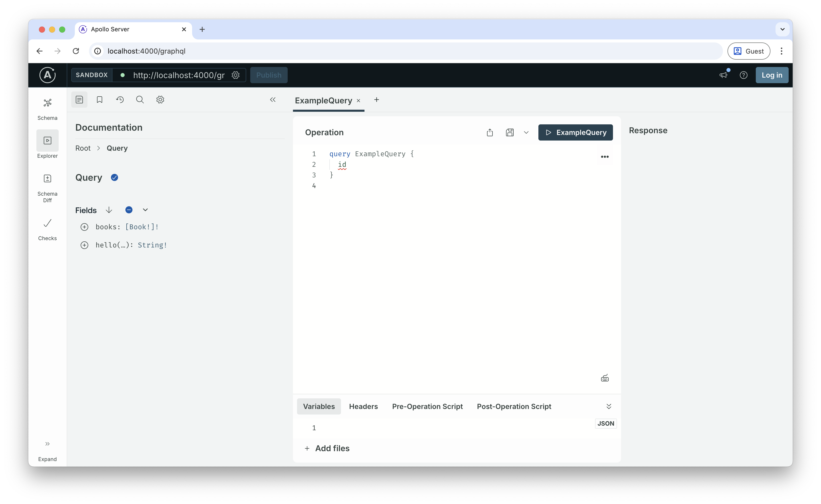Open Explorer settings gear icon
Viewport: 821px width, 504px height.
pyautogui.click(x=160, y=100)
